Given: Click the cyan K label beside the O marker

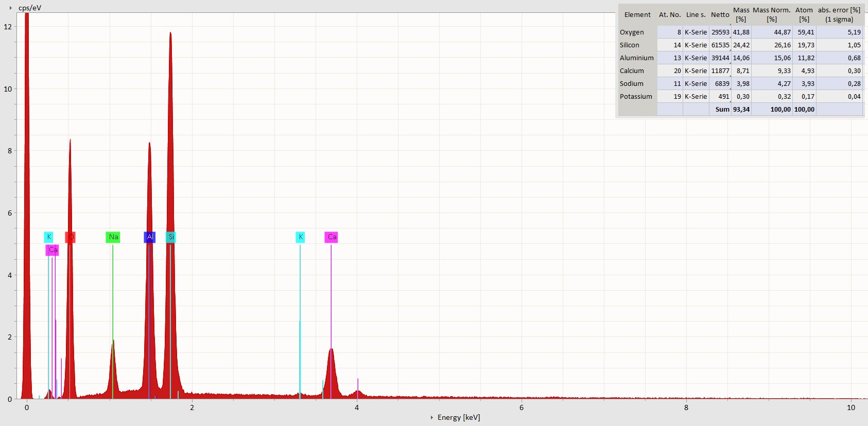Looking at the screenshot, I should tap(48, 237).
